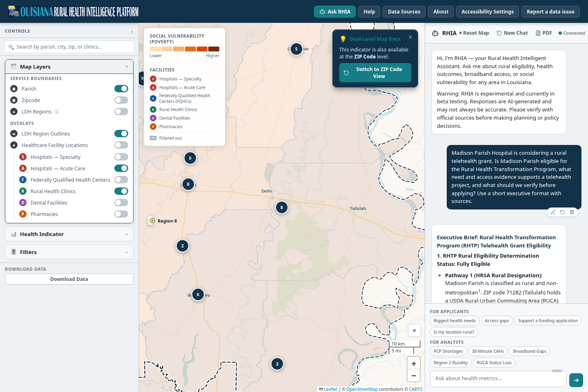This screenshot has height=392, width=588.
Task: Open the Help menu item
Action: (369, 11)
